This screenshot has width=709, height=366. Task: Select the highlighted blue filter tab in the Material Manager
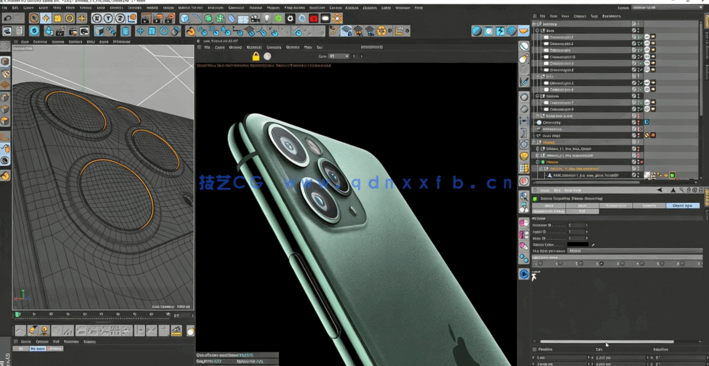37,349
